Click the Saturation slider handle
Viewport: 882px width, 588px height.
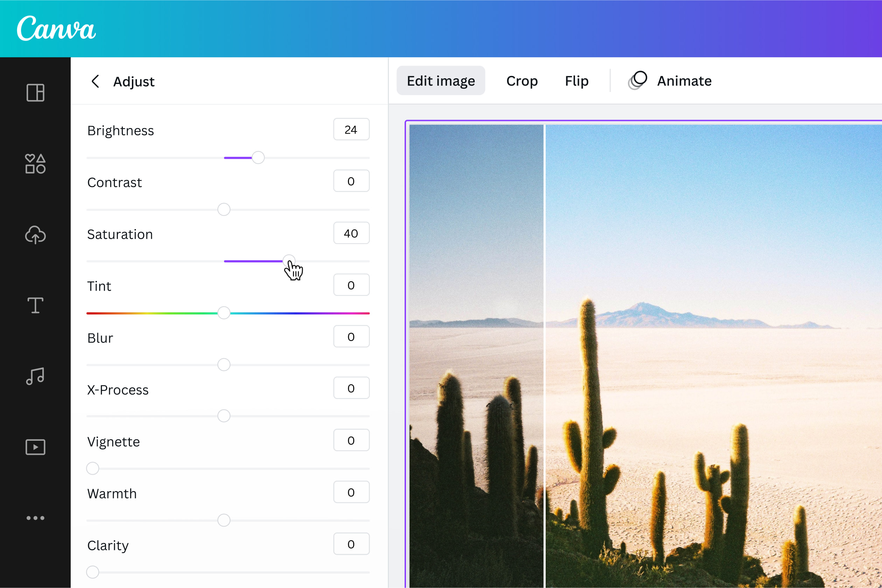click(289, 260)
